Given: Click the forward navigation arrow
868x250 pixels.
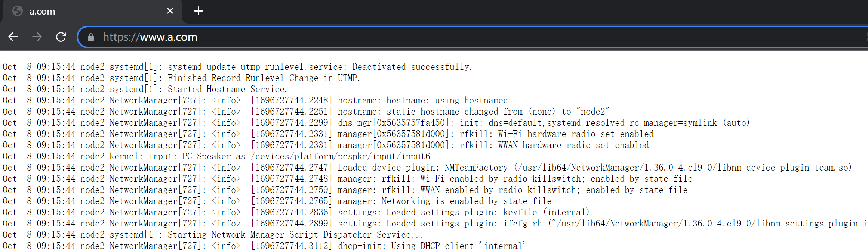Looking at the screenshot, I should click(37, 37).
